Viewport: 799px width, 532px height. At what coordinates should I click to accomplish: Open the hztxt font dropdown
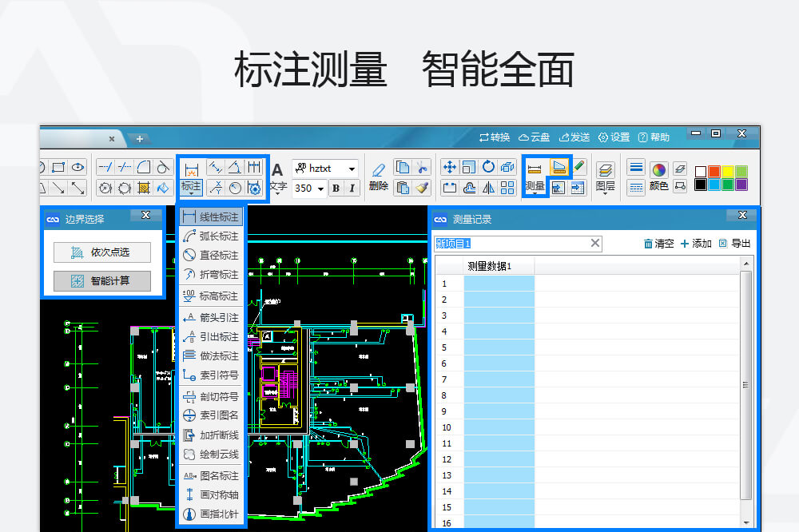[x=352, y=169]
